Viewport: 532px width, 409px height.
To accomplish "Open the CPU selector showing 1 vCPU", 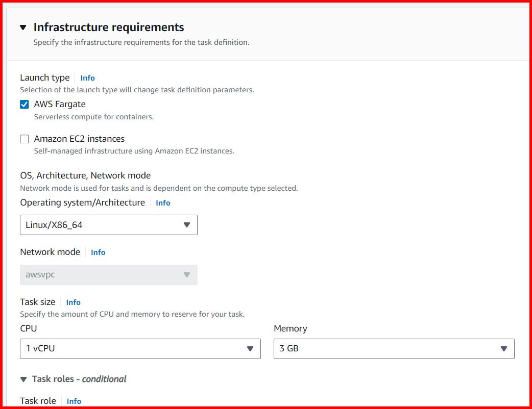I will [x=140, y=349].
